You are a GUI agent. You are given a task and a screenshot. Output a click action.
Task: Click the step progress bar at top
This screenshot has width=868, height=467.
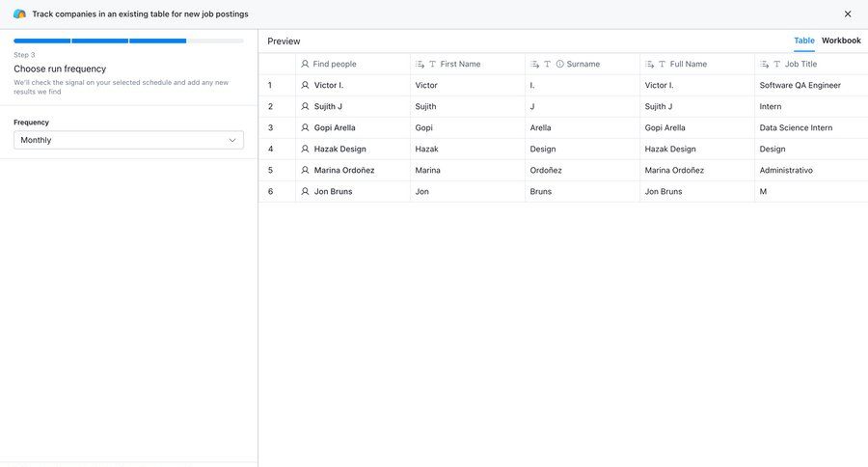tap(128, 41)
